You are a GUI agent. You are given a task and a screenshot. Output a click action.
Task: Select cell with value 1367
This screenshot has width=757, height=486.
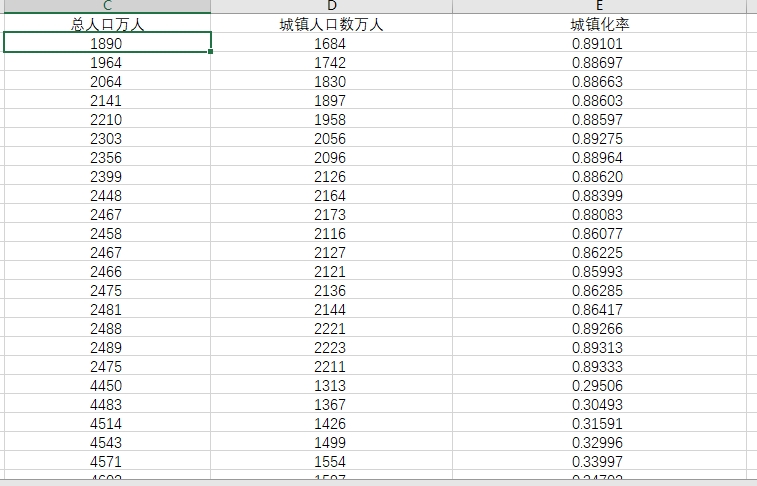332,404
